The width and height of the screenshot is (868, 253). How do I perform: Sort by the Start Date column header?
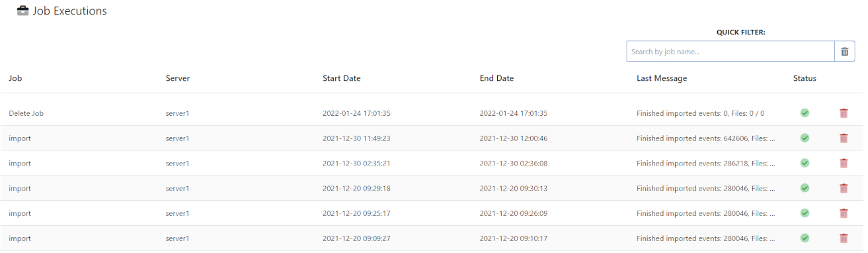[x=342, y=78]
